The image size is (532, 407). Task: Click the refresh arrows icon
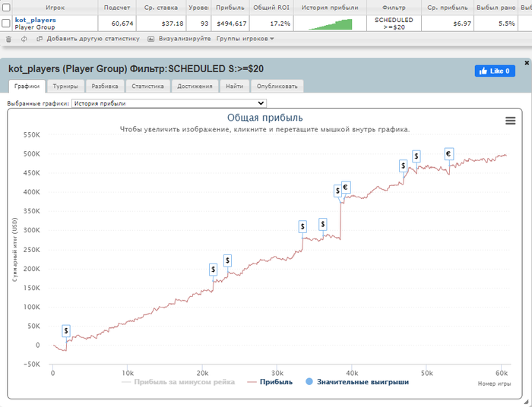pyautogui.click(x=24, y=39)
